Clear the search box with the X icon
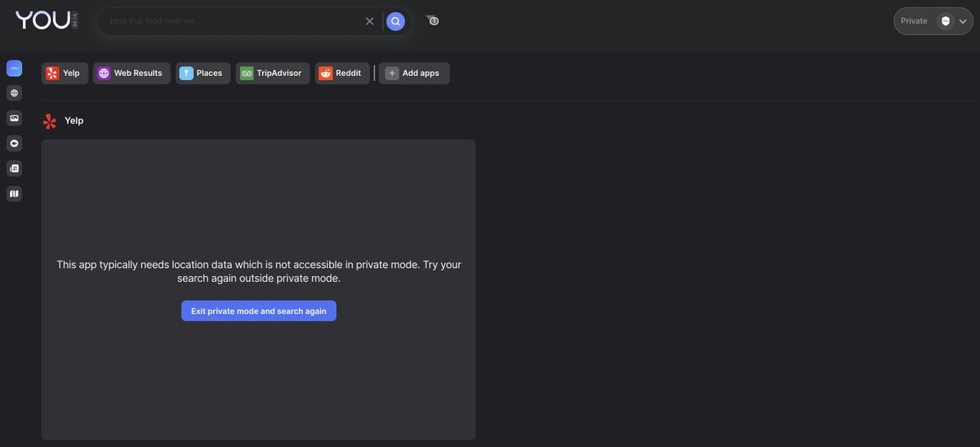Viewport: 980px width, 447px height. [x=369, y=21]
